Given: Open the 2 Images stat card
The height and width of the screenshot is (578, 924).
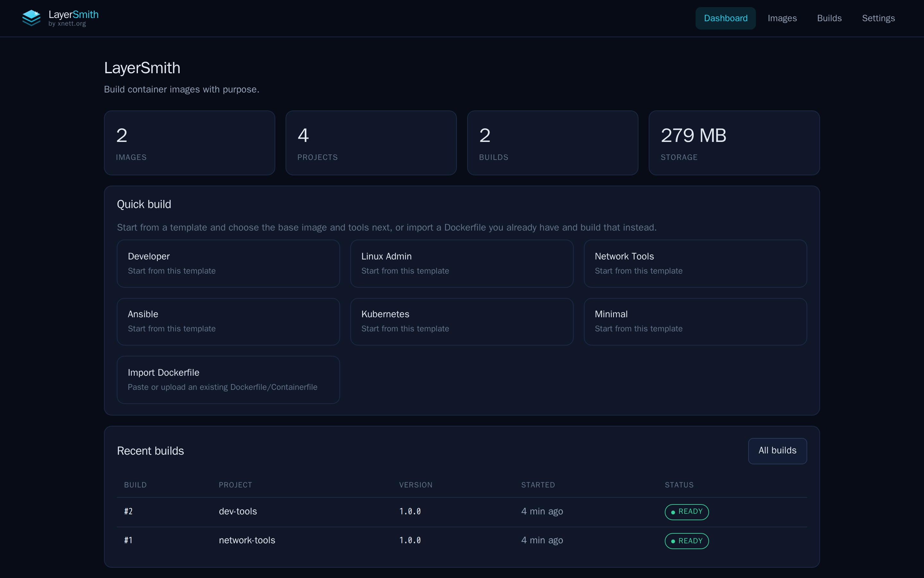Looking at the screenshot, I should pyautogui.click(x=189, y=143).
